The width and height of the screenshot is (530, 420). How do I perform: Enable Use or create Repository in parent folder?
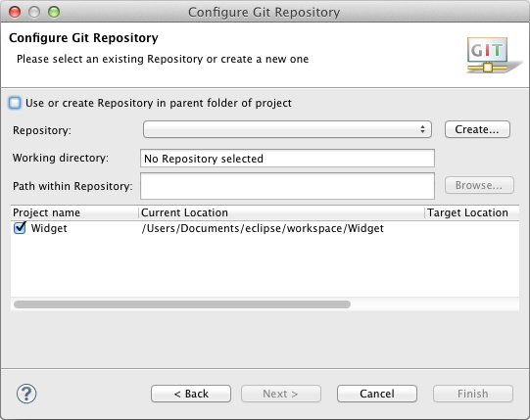[15, 103]
